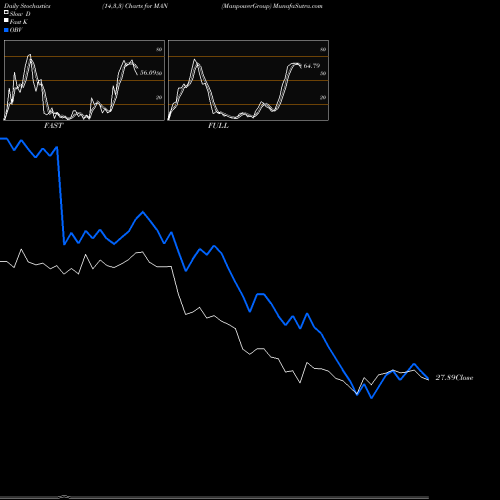Click the 64.79 value in FULL chart
500x500 pixels.
[x=312, y=66]
